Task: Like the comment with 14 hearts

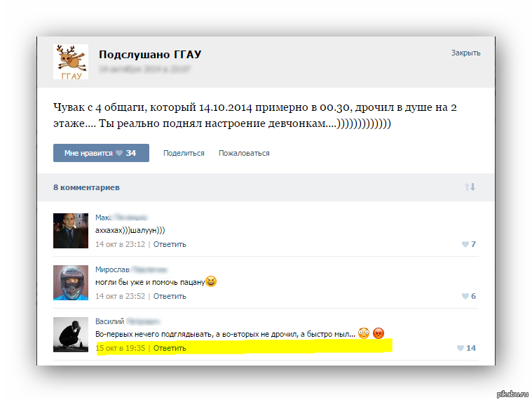Action: pyautogui.click(x=467, y=348)
